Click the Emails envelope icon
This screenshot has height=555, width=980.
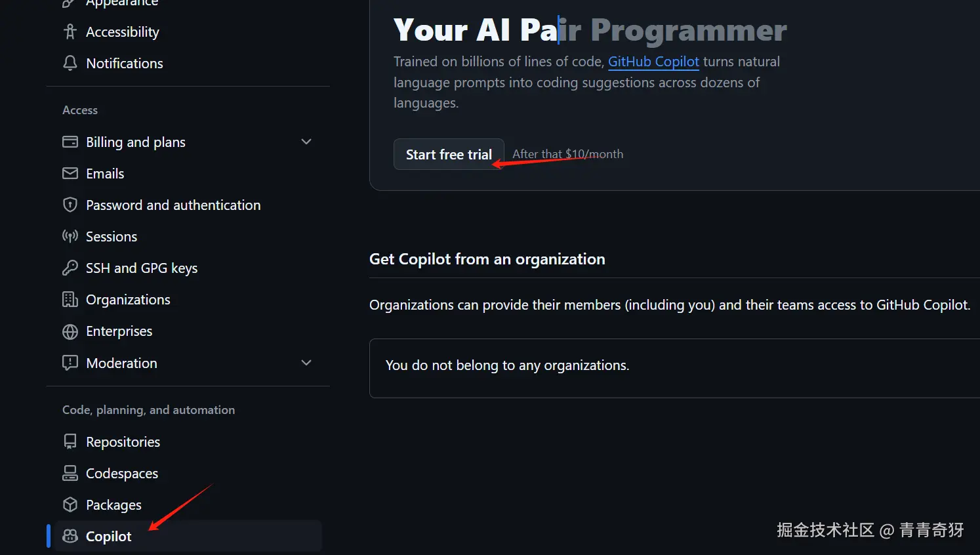70,173
